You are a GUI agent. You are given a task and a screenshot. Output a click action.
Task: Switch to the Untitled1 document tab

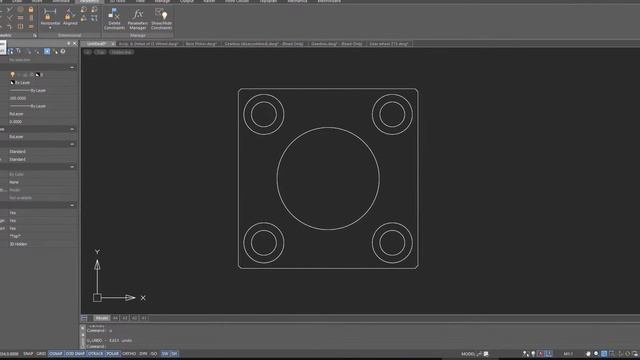click(x=96, y=44)
